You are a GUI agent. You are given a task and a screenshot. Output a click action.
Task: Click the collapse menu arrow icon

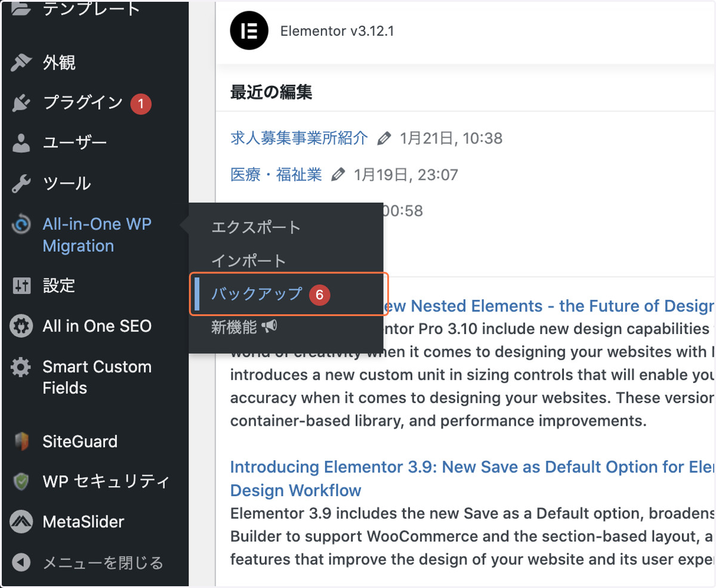pos(21,562)
